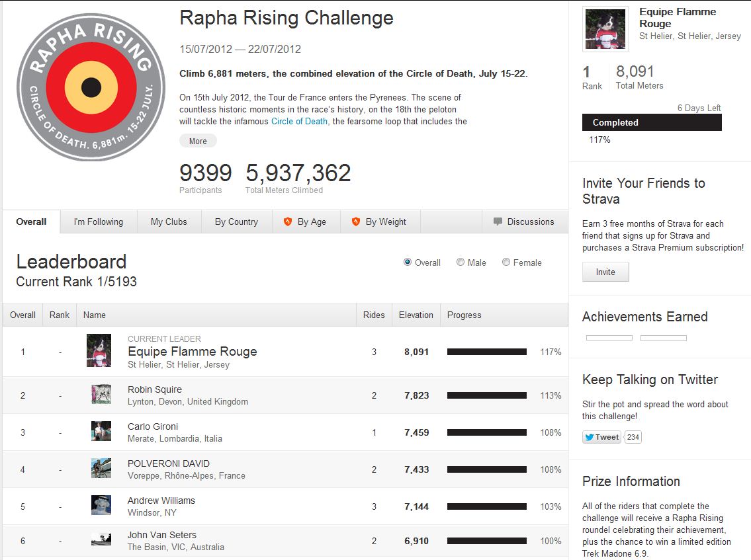Image resolution: width=751 pixels, height=560 pixels.
Task: Follow the Circle of Death link
Action: click(299, 121)
